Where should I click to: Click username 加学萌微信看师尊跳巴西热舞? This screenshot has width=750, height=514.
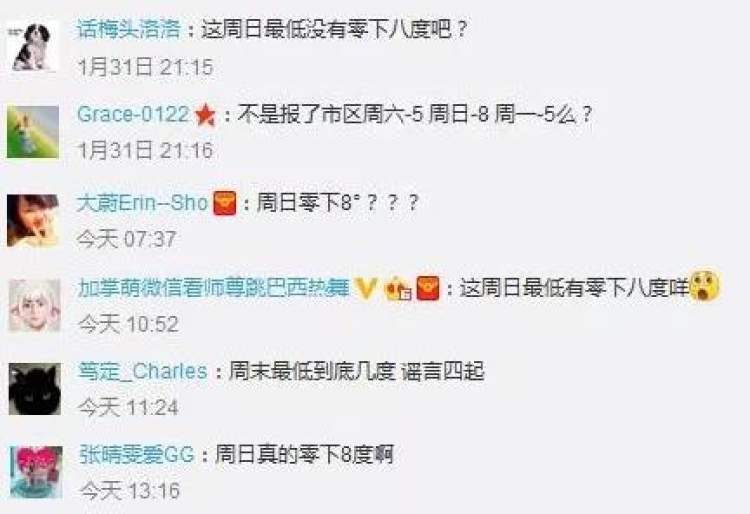[x=213, y=288]
